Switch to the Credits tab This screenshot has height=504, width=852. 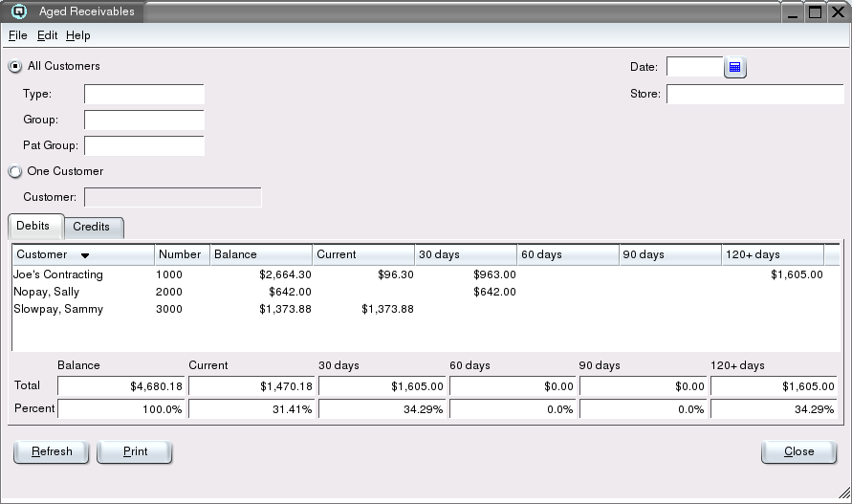(x=94, y=227)
